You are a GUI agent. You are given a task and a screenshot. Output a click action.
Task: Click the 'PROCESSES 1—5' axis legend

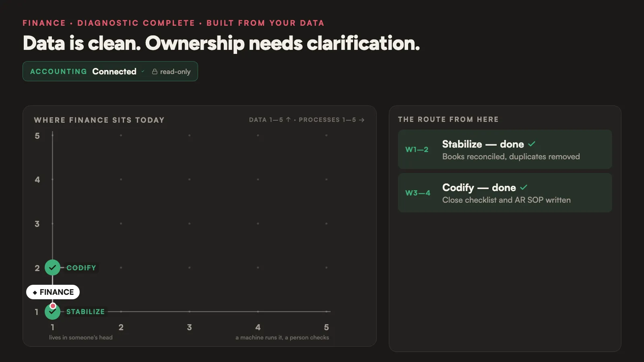pyautogui.click(x=327, y=120)
